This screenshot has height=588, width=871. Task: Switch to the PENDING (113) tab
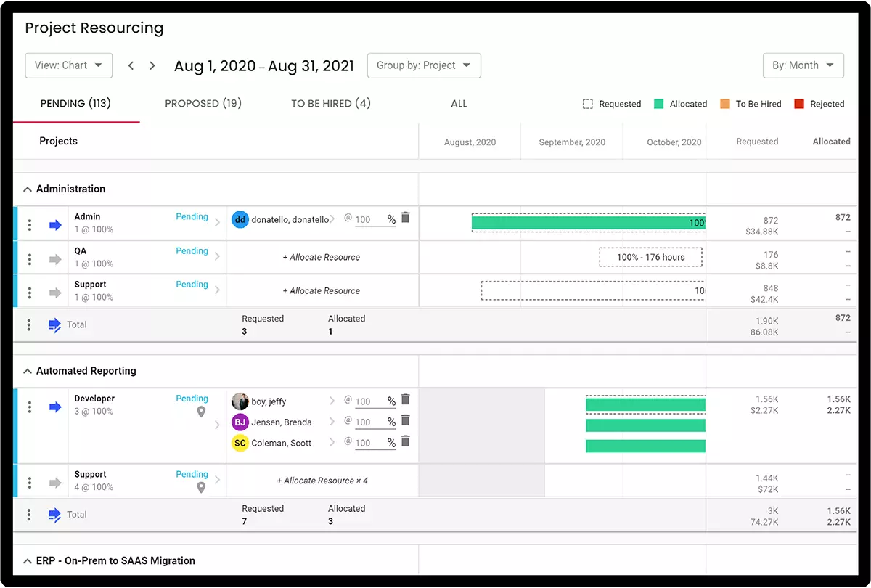point(75,104)
